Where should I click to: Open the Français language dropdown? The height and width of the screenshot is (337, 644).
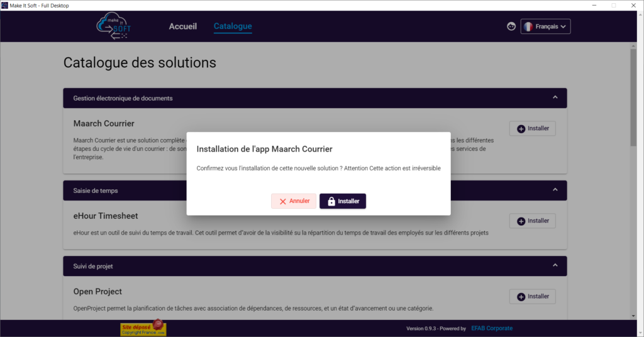(545, 26)
